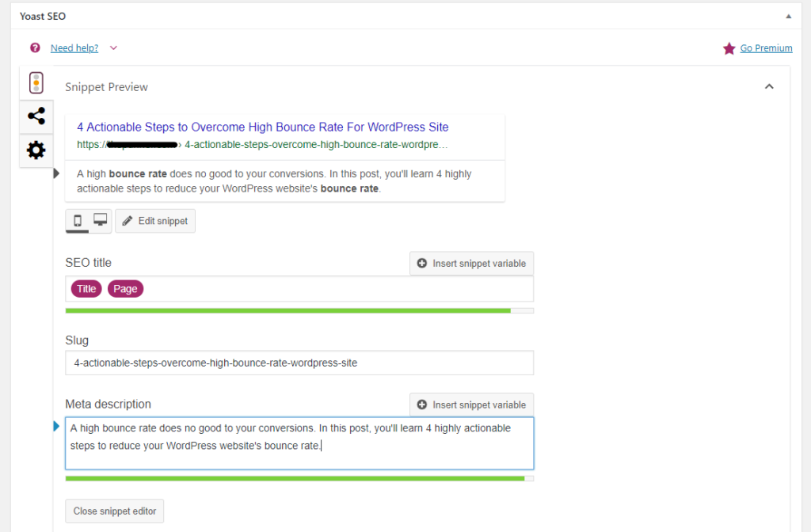Switch snippet preview to mobile view
This screenshot has width=811, height=532.
77,221
